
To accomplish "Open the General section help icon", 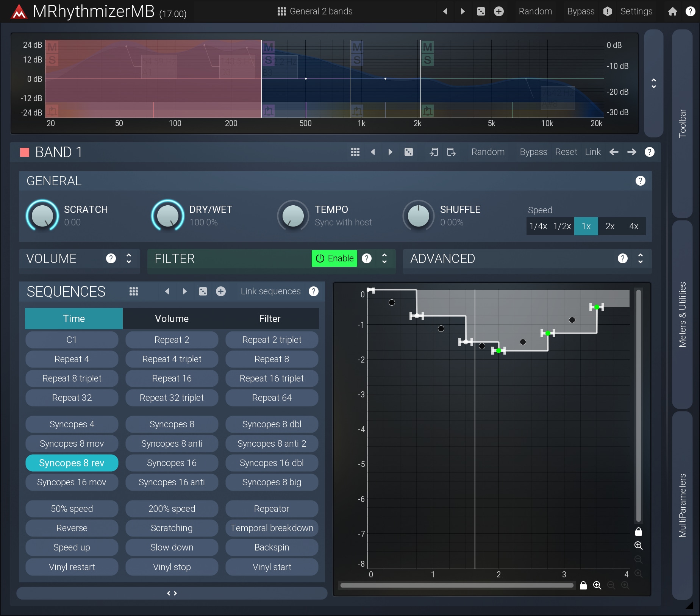I will pos(640,181).
